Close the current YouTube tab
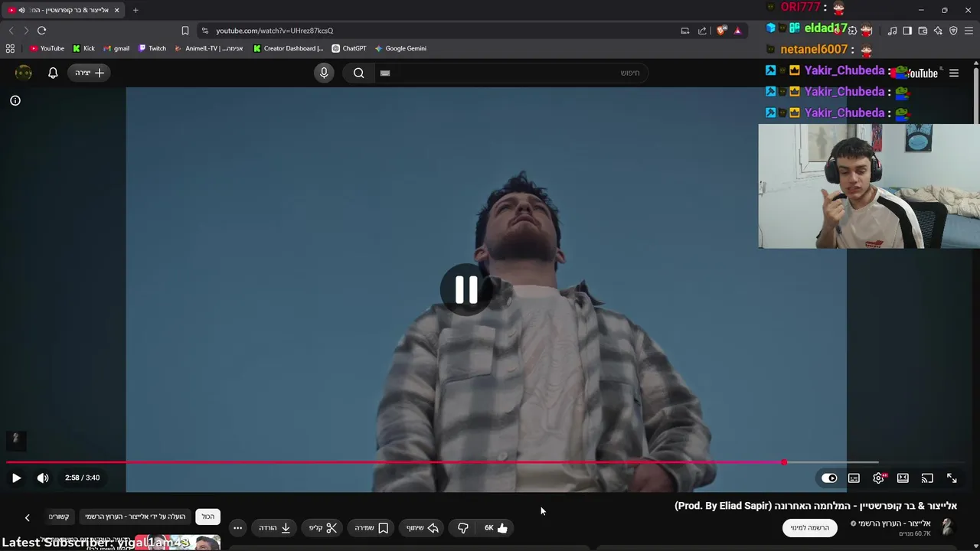The height and width of the screenshot is (551, 980). point(116,10)
